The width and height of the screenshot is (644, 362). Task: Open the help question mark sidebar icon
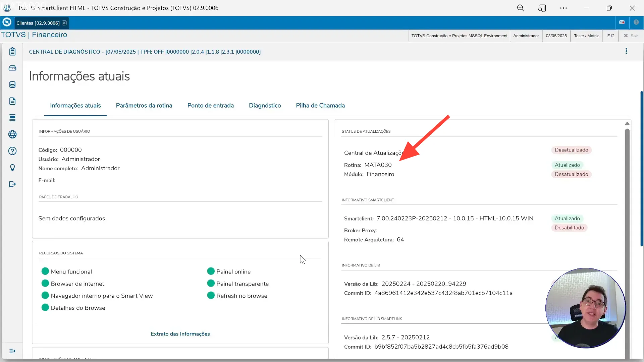point(12,151)
